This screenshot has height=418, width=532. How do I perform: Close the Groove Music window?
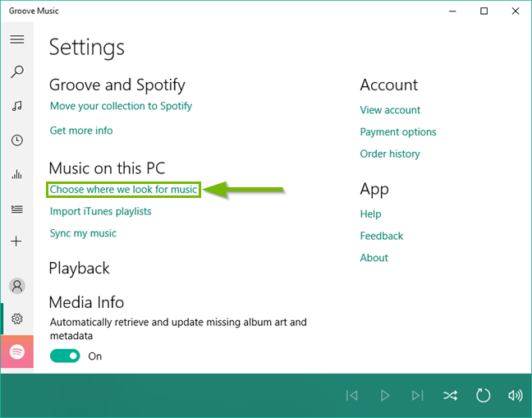(x=516, y=11)
